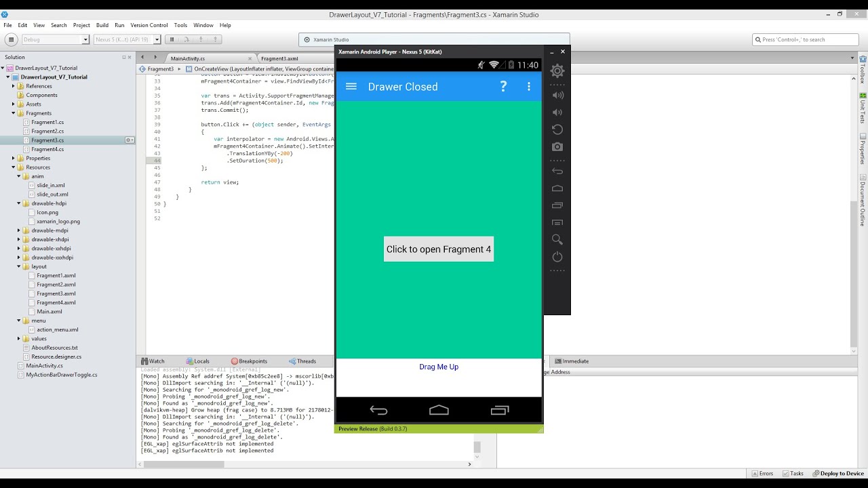This screenshot has height=488, width=868.
Task: Take an emulator screenshot with camera icon
Action: pyautogui.click(x=557, y=146)
